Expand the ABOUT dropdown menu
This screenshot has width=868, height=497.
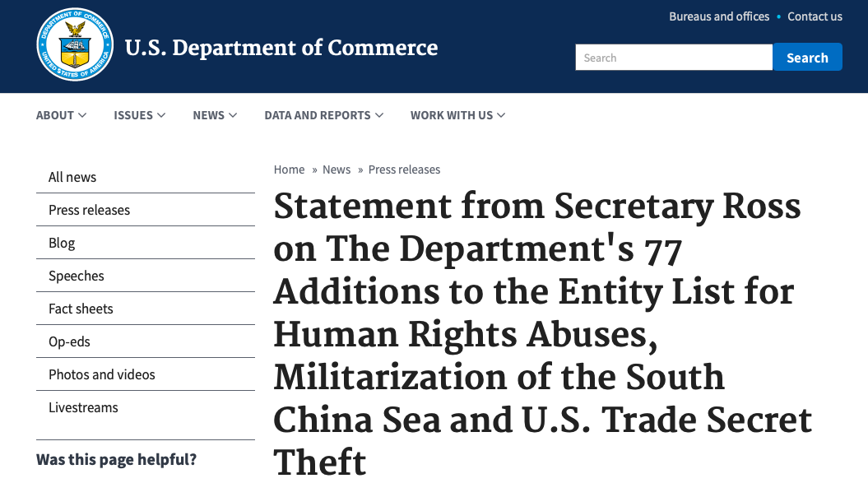[x=61, y=115]
